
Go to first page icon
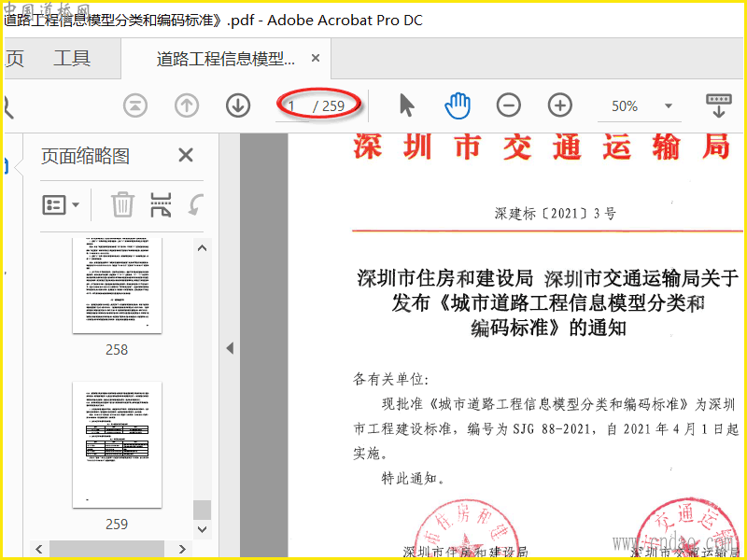coord(135,105)
